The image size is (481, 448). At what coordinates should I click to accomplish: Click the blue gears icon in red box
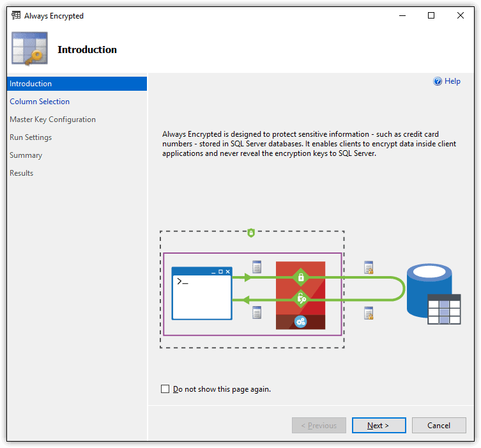click(x=301, y=321)
